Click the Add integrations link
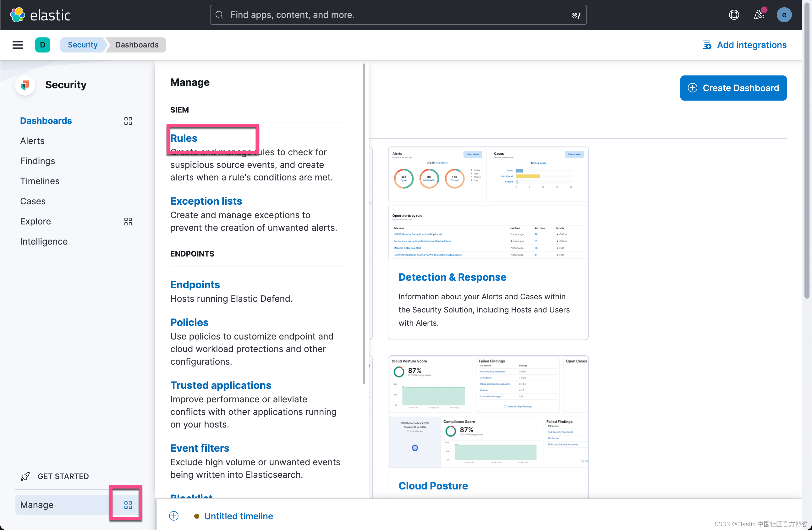The width and height of the screenshot is (812, 530). pos(752,45)
